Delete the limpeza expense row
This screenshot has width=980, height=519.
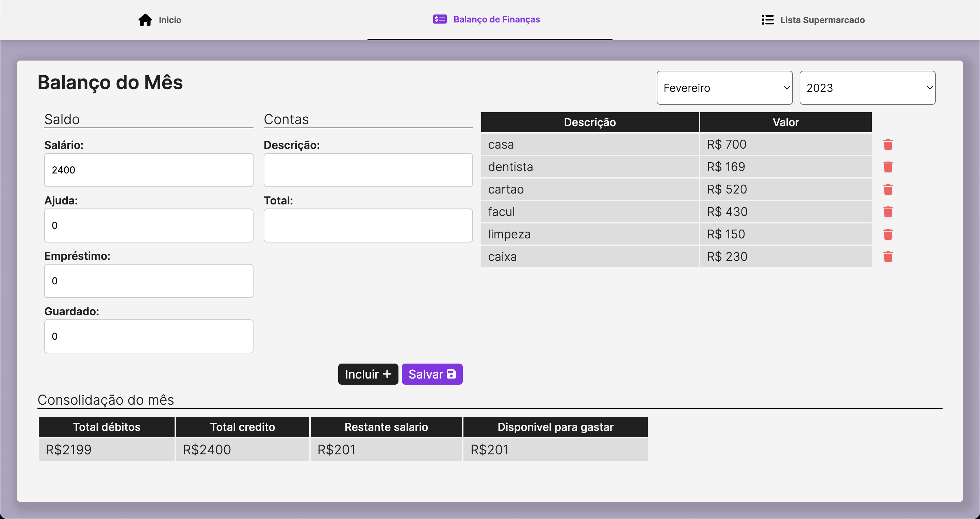(887, 234)
